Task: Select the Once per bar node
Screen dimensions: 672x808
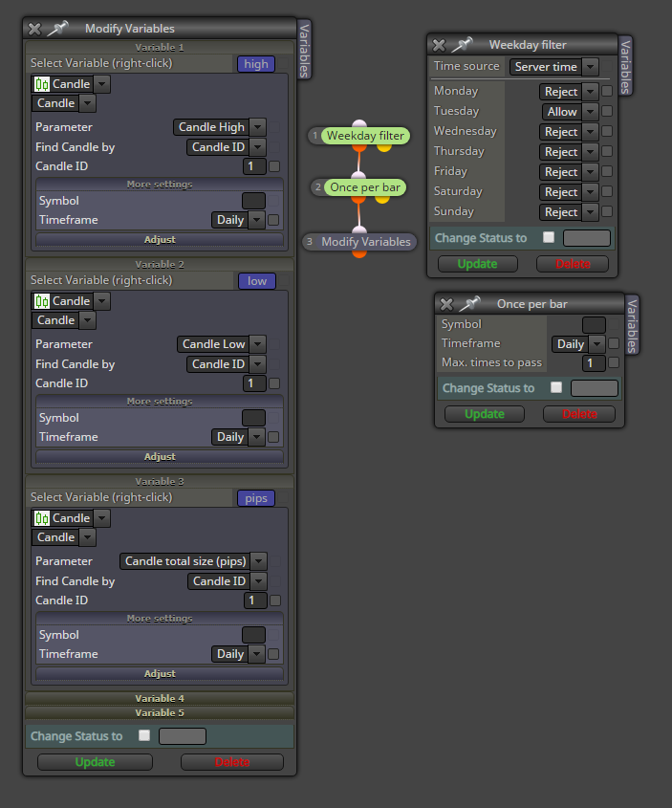Action: tap(365, 187)
